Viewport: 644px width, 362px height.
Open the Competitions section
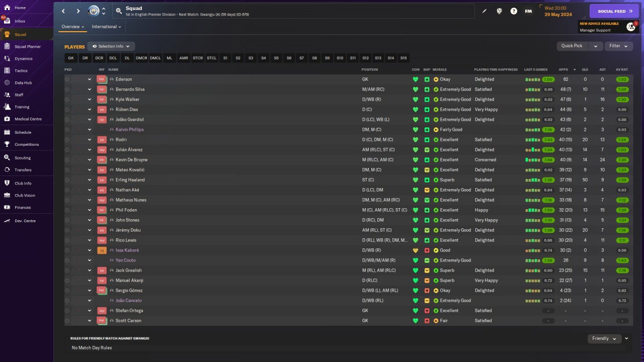tap(26, 144)
